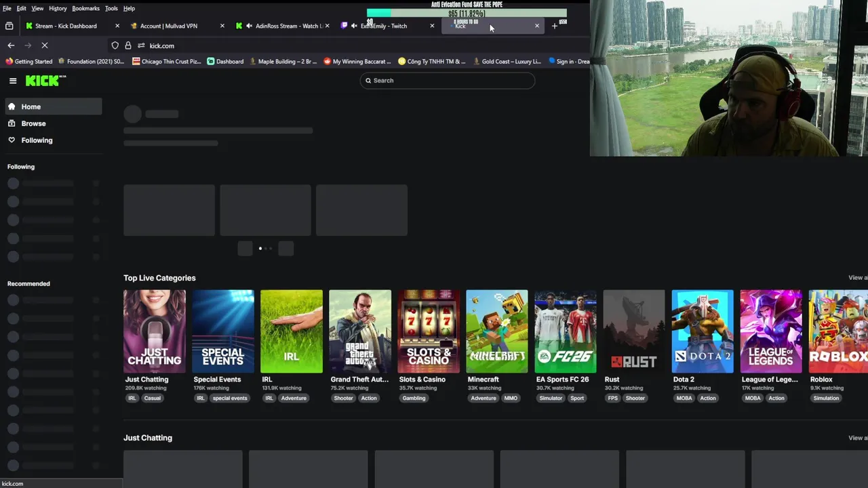Screen dimensions: 868x488
Task: Open the green IRL category thumbnail
Action: click(x=292, y=331)
